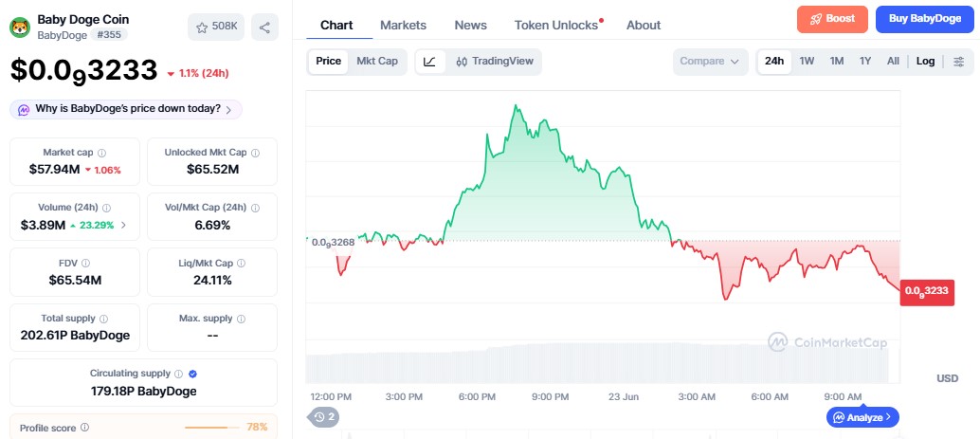The height and width of the screenshot is (439, 980).
Task: Open the Token Unlocks tab
Action: pos(556,26)
